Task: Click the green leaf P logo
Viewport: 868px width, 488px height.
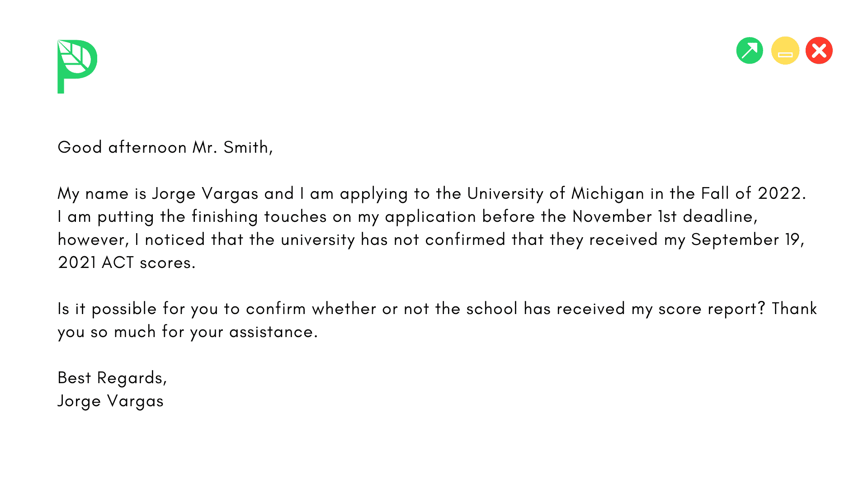Action: tap(77, 66)
